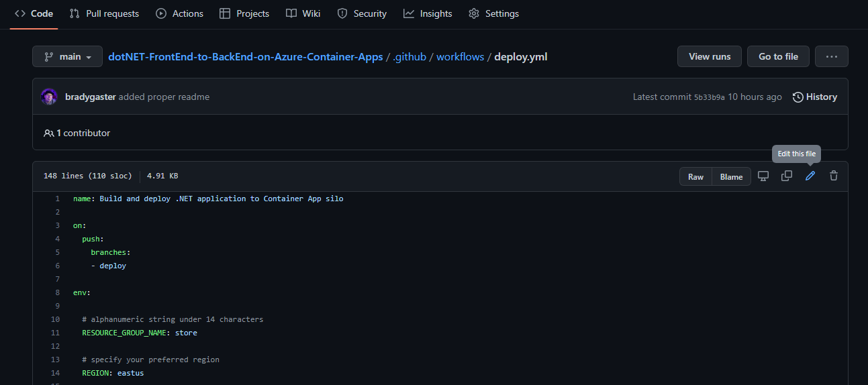Click '# alphanumeric string under 14 characters' comment
This screenshot has height=385, width=868.
point(173,319)
